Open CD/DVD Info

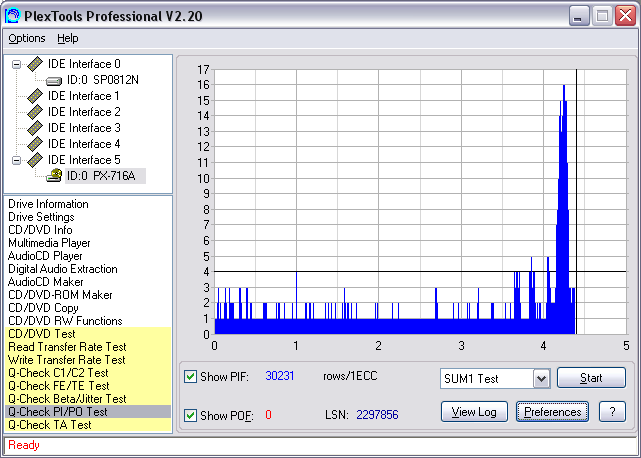coord(40,230)
